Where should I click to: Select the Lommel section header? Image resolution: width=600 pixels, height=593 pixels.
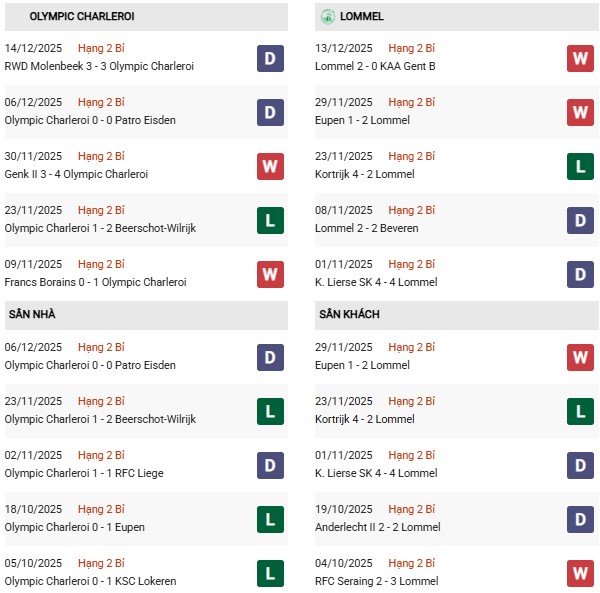[362, 17]
